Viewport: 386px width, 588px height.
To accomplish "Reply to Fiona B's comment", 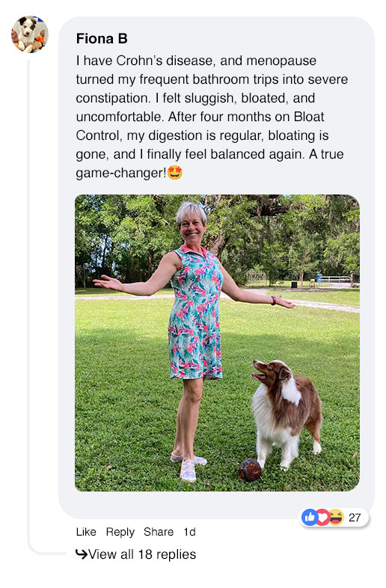I will pos(120,532).
